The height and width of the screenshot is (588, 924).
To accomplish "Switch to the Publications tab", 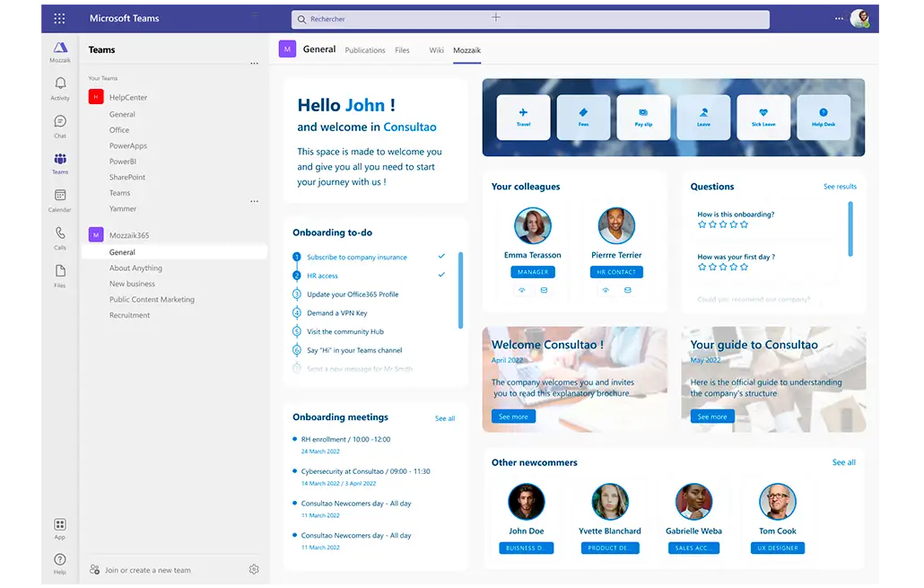I will click(365, 50).
